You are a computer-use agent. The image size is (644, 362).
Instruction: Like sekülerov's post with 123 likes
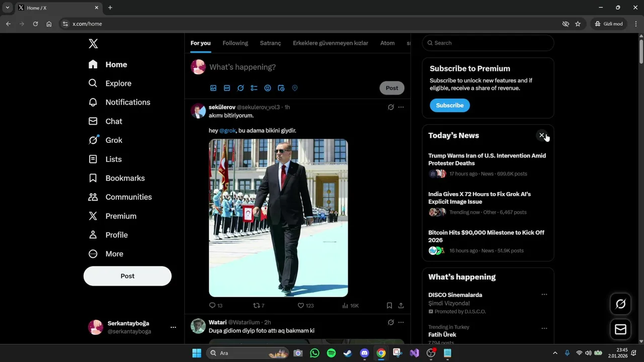(305, 305)
